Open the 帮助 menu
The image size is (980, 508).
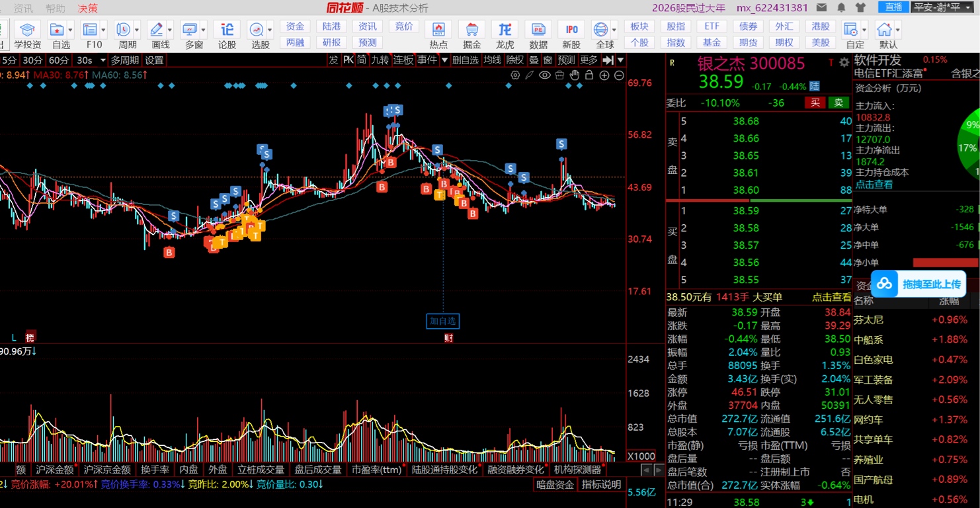point(56,8)
